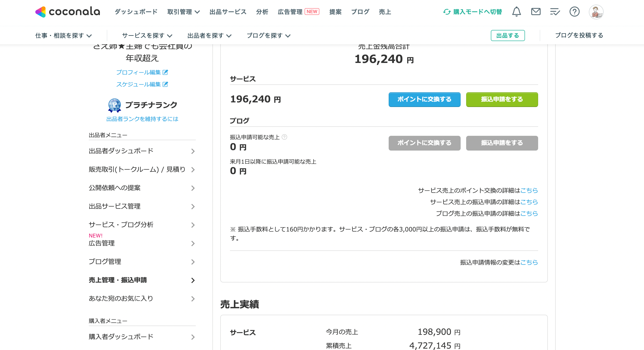Open the 提案 menu item
This screenshot has width=644, height=350.
[335, 12]
